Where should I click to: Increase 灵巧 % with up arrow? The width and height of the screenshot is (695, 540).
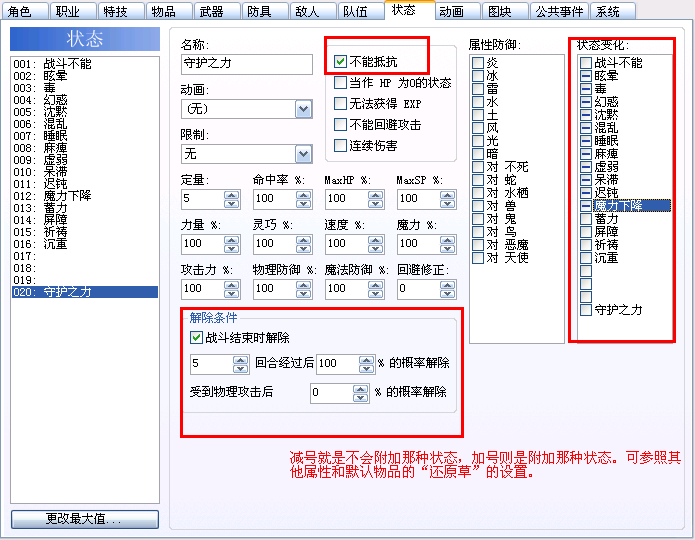304,239
